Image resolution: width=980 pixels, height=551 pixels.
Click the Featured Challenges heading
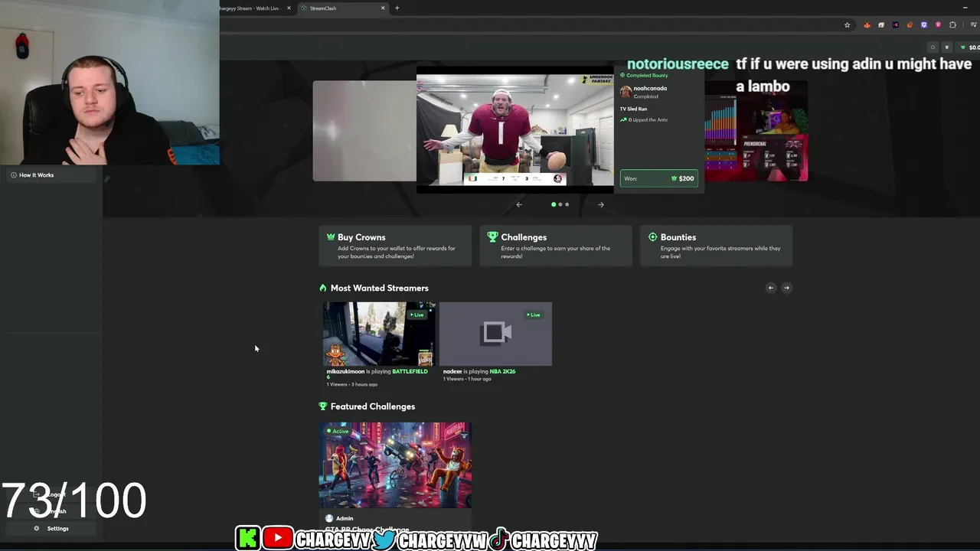pos(373,406)
